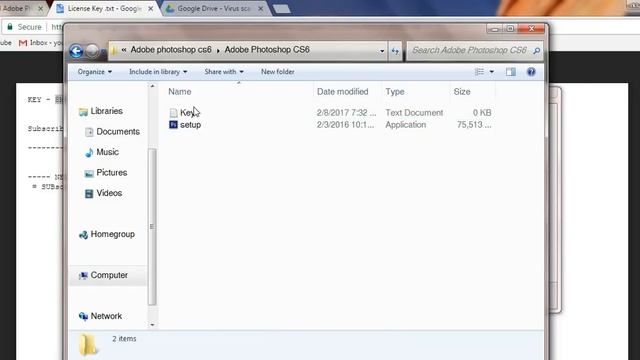Open the recent locations dropdown beside the forward arrow
Viewport: 640px width, 360px height.
(x=103, y=51)
